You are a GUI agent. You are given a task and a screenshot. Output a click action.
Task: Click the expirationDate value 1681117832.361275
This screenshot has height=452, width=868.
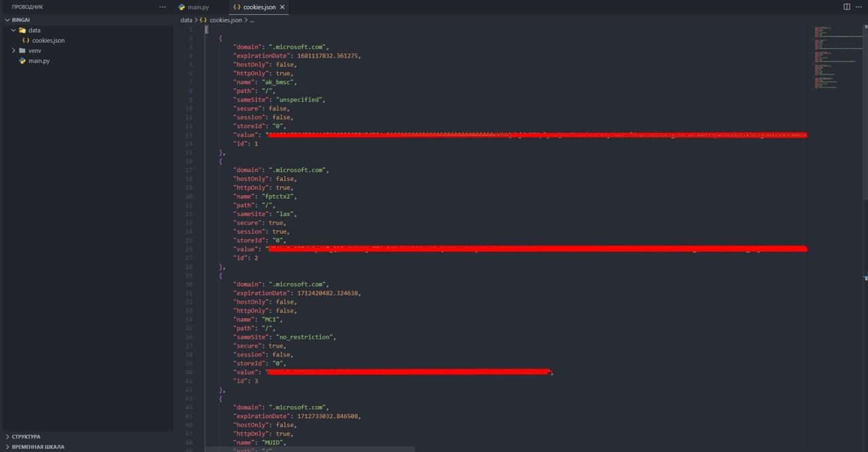(329, 56)
